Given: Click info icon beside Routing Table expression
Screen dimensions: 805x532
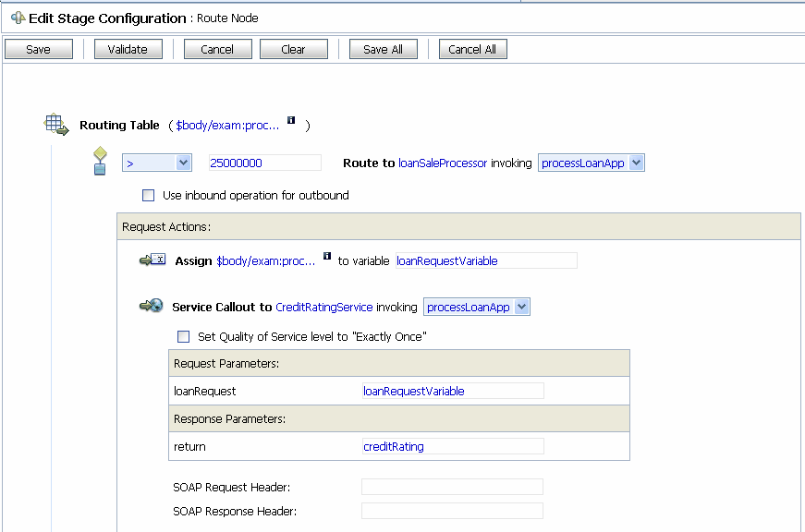Looking at the screenshot, I should coord(291,120).
